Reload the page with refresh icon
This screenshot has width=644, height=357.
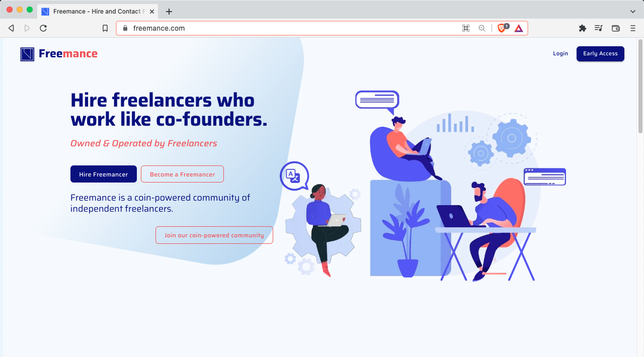(x=43, y=28)
